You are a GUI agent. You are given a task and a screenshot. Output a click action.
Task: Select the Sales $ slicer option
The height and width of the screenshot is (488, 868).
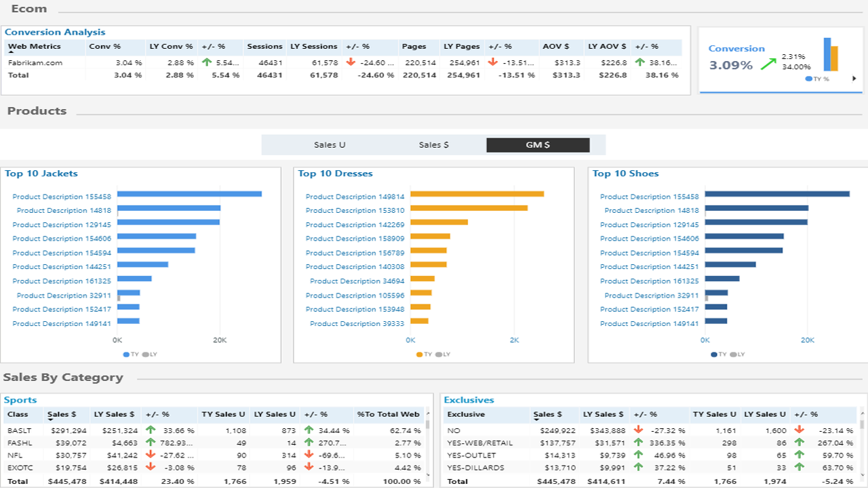click(x=434, y=145)
